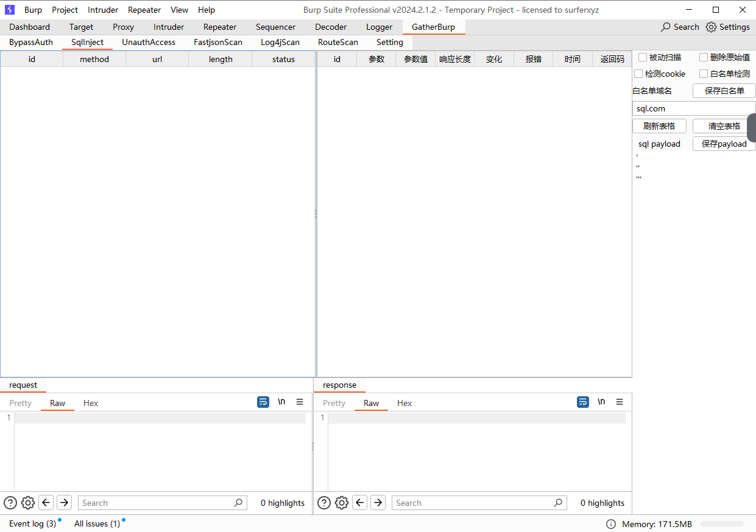This screenshot has height=532, width=756.
Task: Click the response panel Search input field
Action: (479, 503)
